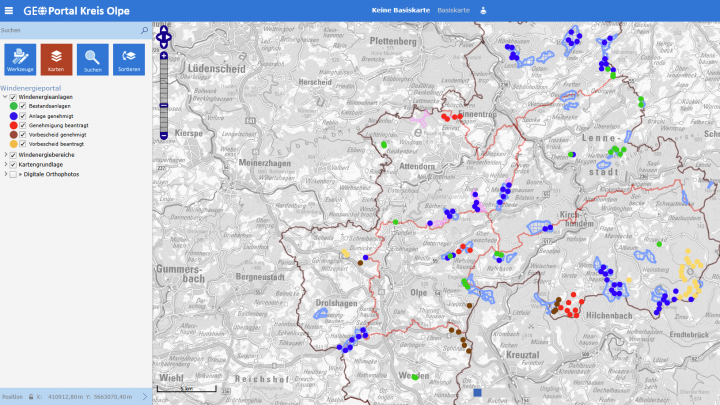The height and width of the screenshot is (405, 720).
Task: Click the Attendorn town label on map
Action: tap(417, 166)
